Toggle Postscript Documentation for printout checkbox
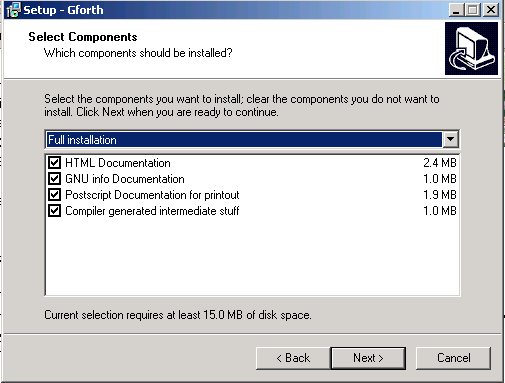 tap(54, 195)
